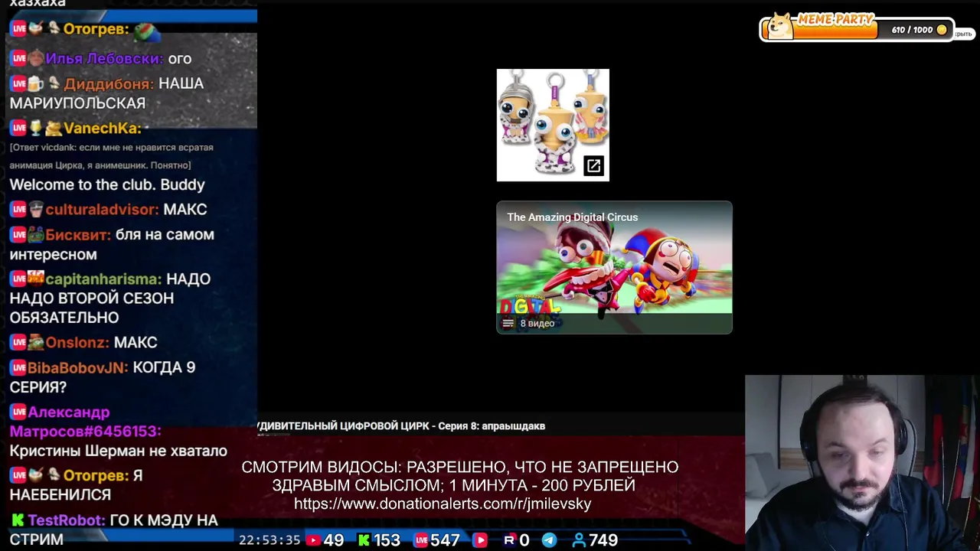Click the reply quote to vicdank text
The image size is (980, 551).
112,156
